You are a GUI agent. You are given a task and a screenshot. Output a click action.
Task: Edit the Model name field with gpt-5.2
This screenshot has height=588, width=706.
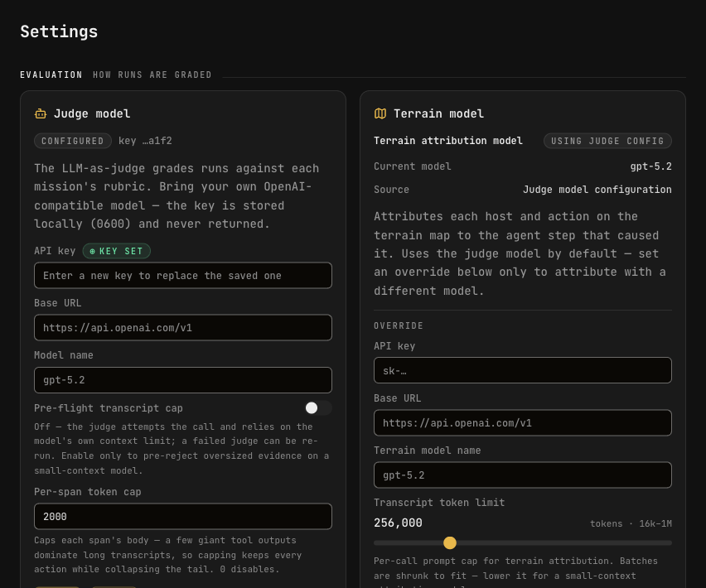click(183, 380)
